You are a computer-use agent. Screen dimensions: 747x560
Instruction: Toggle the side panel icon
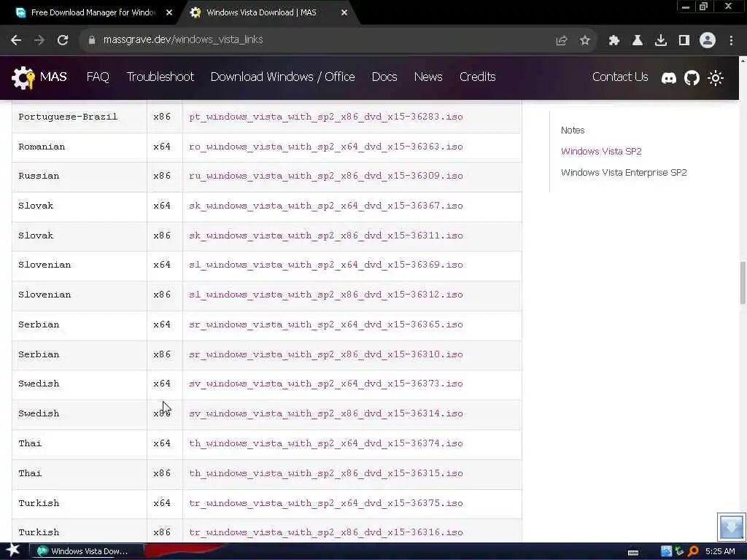684,41
